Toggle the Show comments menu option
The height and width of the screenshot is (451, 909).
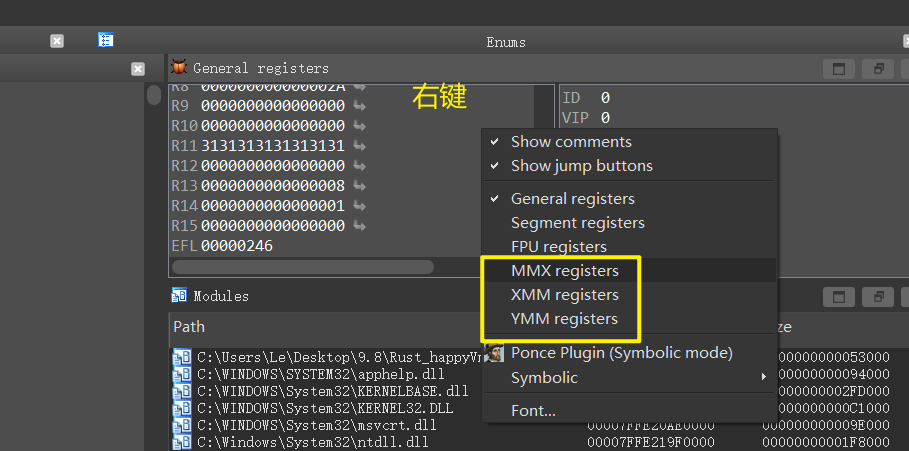tap(630, 142)
